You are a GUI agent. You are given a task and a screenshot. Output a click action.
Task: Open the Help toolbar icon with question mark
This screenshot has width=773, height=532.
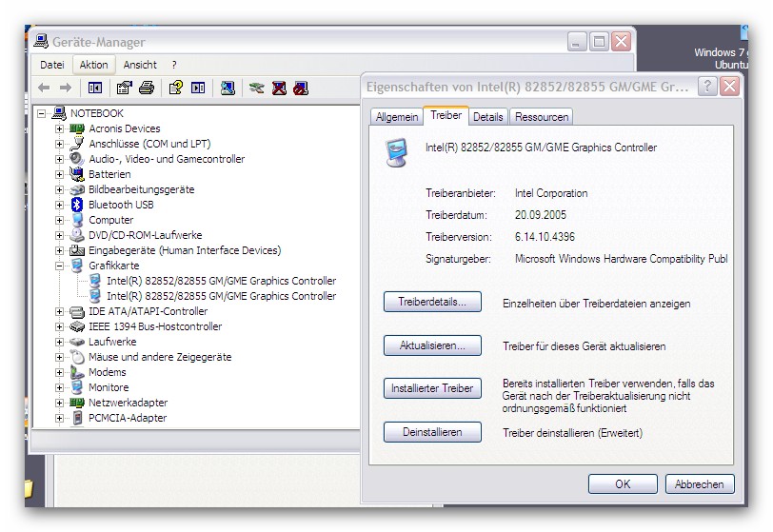click(175, 88)
